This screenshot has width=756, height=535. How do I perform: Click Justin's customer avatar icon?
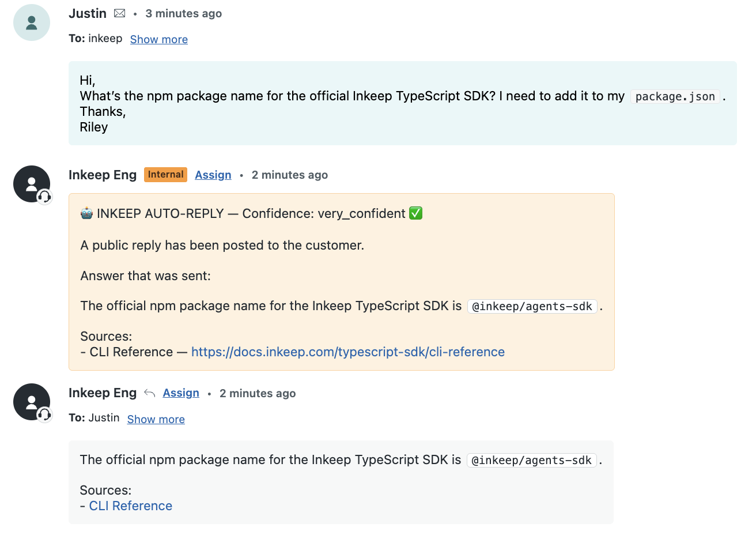click(x=32, y=22)
